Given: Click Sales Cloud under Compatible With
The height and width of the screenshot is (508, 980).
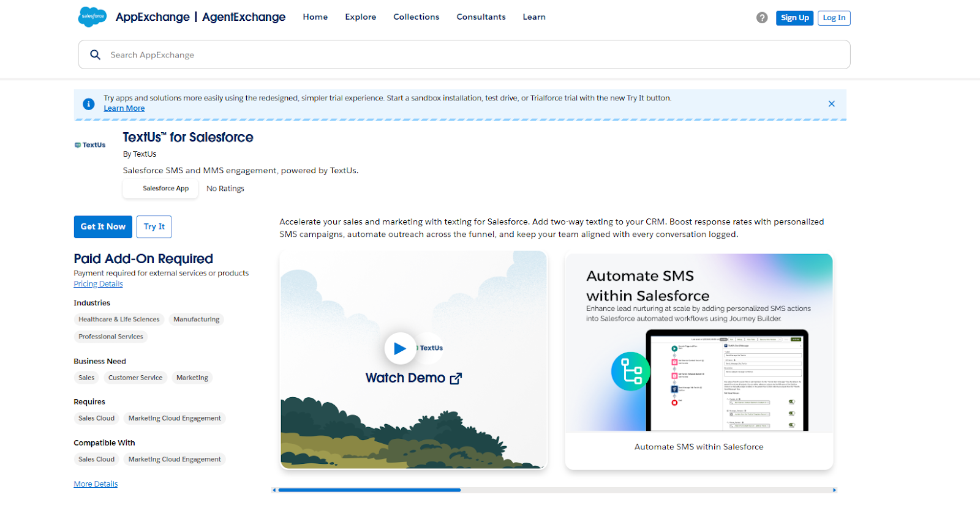Looking at the screenshot, I should point(96,460).
